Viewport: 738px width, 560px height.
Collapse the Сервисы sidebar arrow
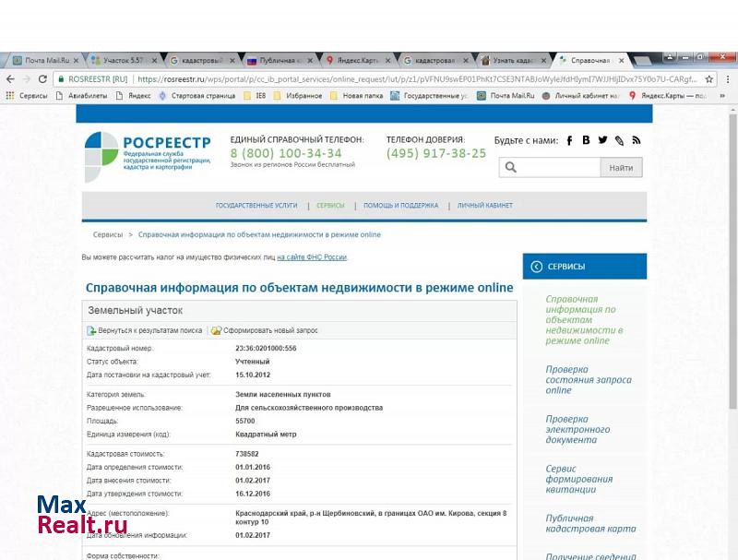(536, 267)
